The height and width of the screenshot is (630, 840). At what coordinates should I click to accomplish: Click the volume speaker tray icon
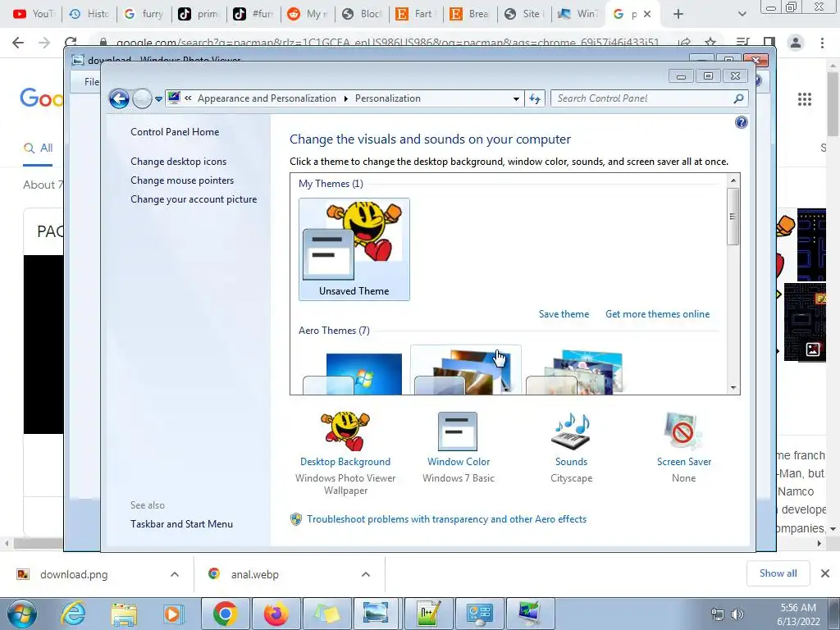click(737, 614)
